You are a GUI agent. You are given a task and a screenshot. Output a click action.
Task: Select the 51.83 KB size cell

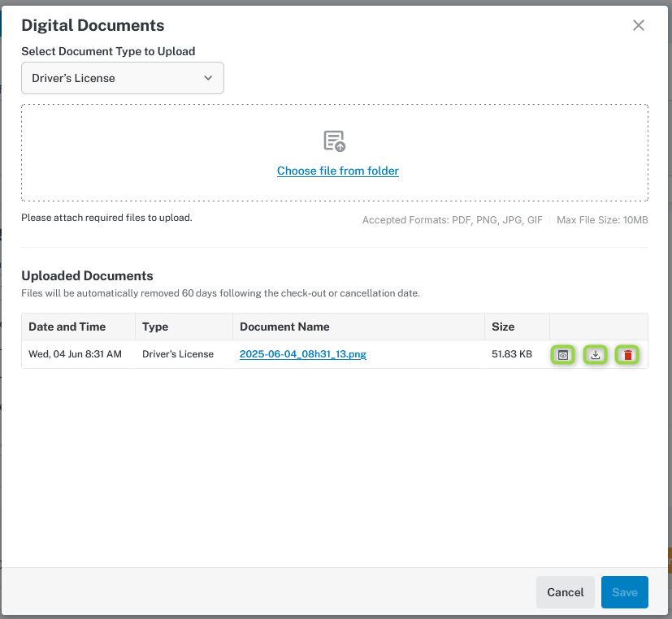pyautogui.click(x=512, y=354)
